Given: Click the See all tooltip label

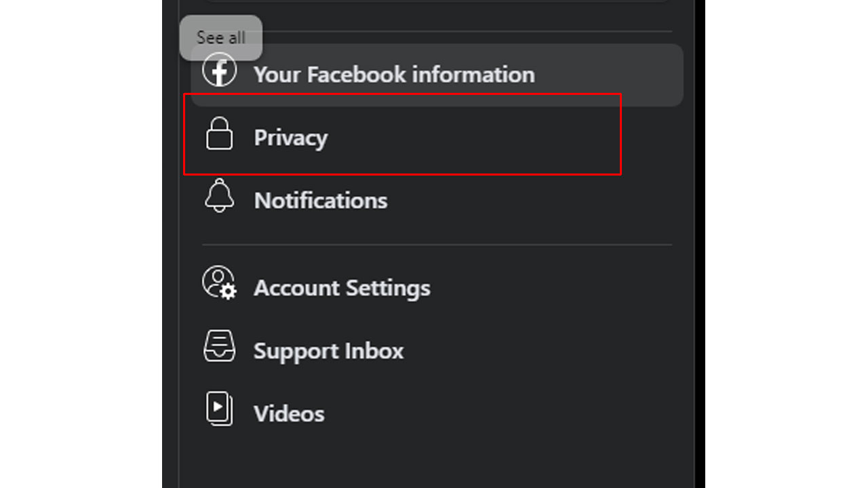Looking at the screenshot, I should click(221, 37).
